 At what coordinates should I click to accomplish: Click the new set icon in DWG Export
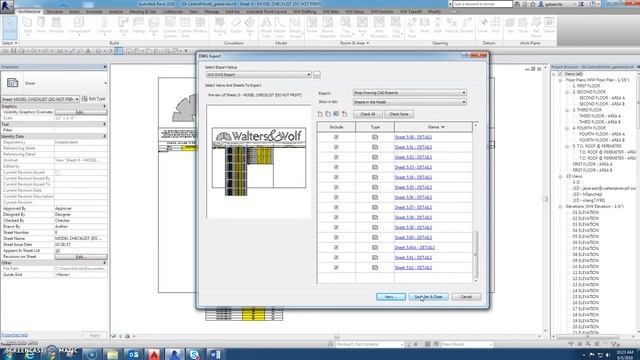[x=320, y=114]
